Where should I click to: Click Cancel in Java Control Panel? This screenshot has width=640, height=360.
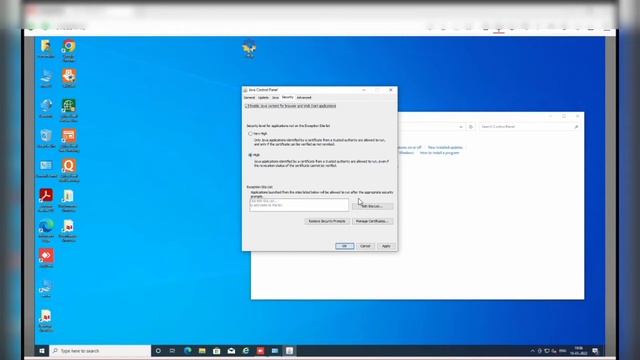365,246
